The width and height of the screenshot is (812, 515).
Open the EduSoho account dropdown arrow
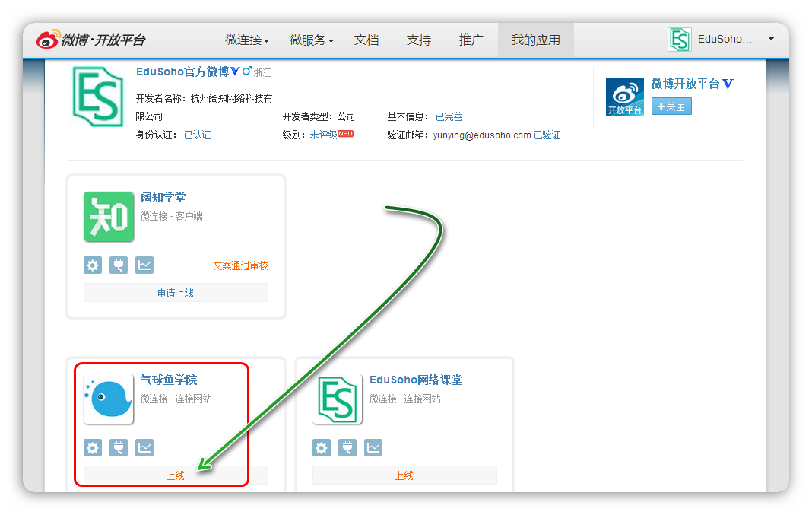click(x=771, y=39)
